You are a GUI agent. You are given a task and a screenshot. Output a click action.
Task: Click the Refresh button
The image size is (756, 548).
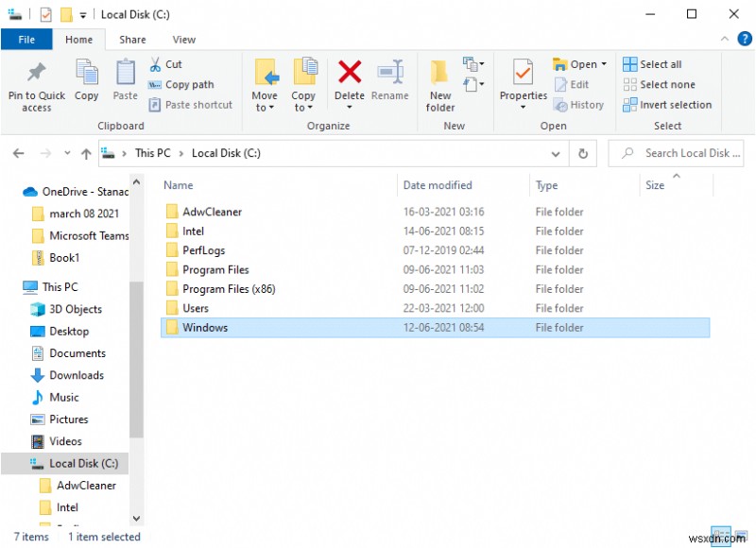tap(583, 154)
